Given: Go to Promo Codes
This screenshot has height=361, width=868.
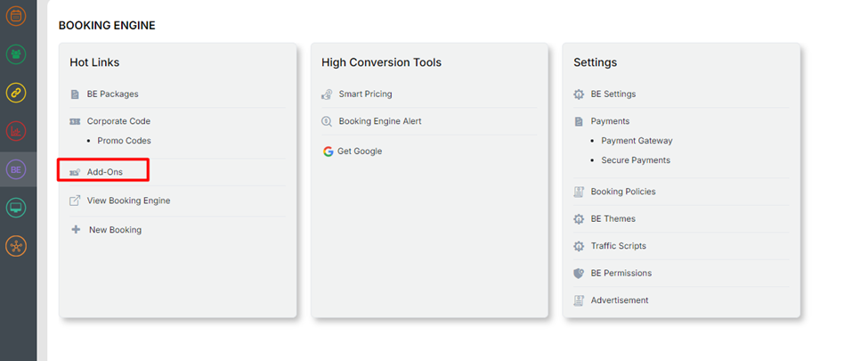Looking at the screenshot, I should point(124,141).
